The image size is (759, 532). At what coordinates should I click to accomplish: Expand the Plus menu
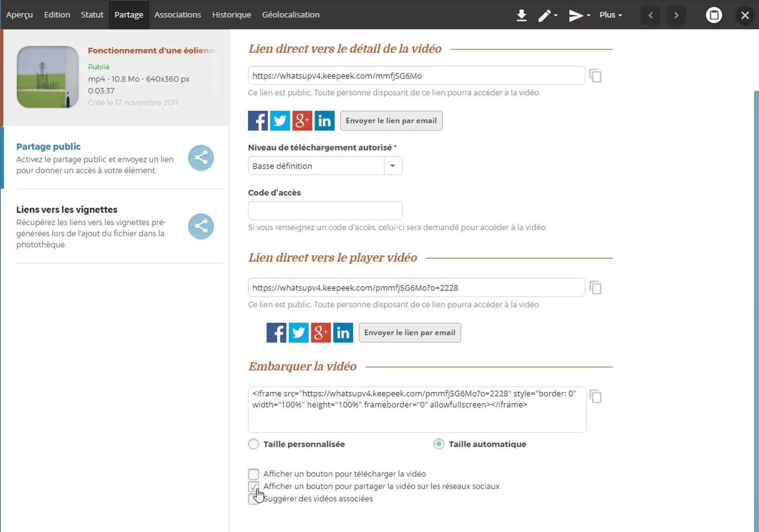[x=611, y=15]
